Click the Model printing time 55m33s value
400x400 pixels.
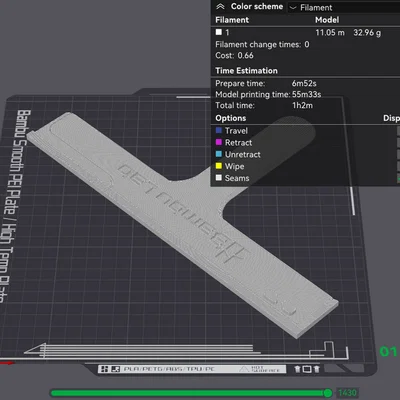[307, 94]
